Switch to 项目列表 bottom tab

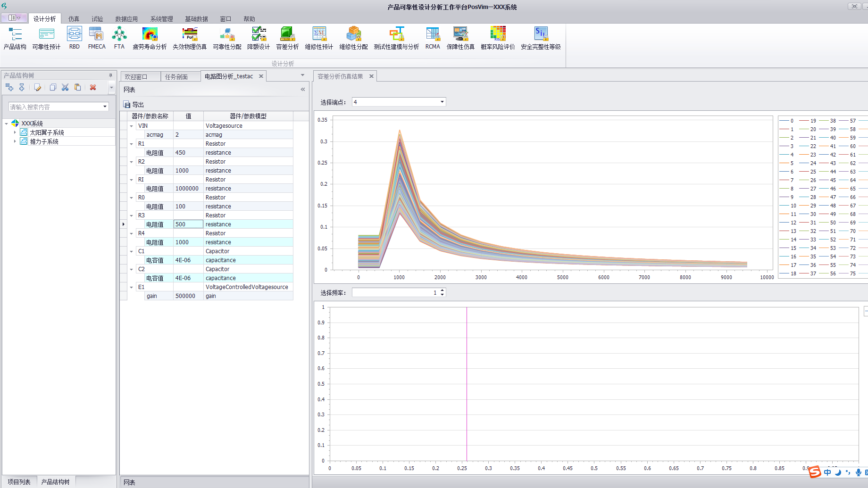[19, 482]
